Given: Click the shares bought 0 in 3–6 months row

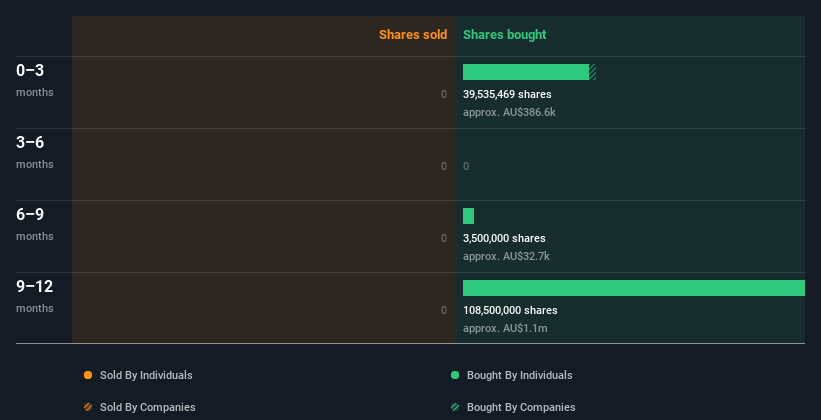Looking at the screenshot, I should (466, 167).
